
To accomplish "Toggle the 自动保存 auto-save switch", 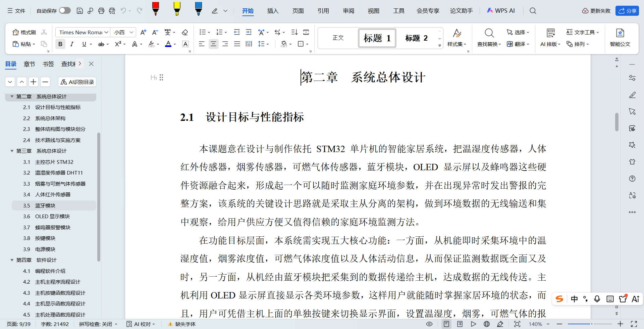I will [65, 11].
